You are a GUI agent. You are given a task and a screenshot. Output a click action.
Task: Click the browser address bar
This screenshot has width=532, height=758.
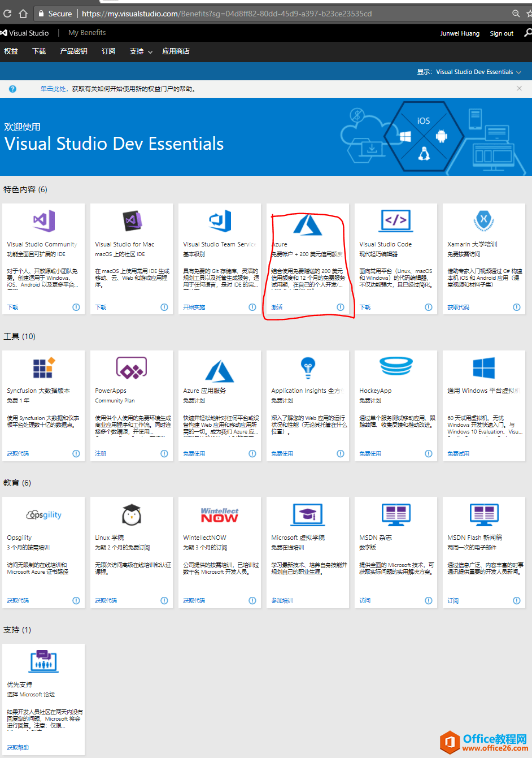282,14
